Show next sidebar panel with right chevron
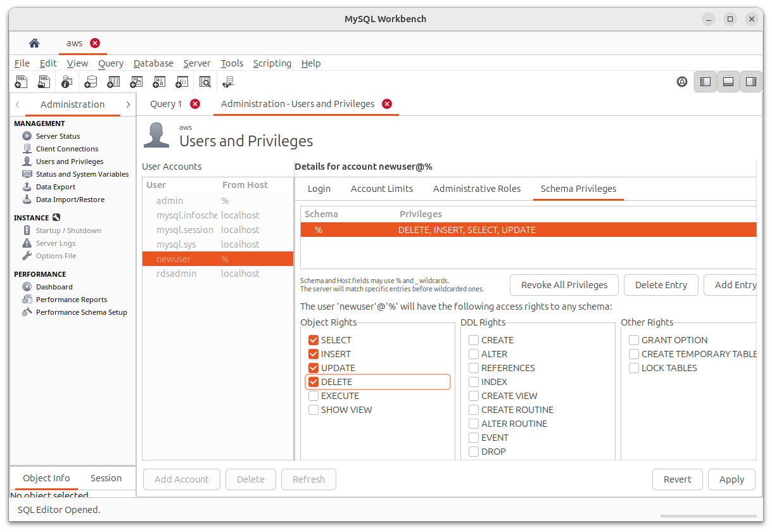772x532 pixels. [128, 104]
